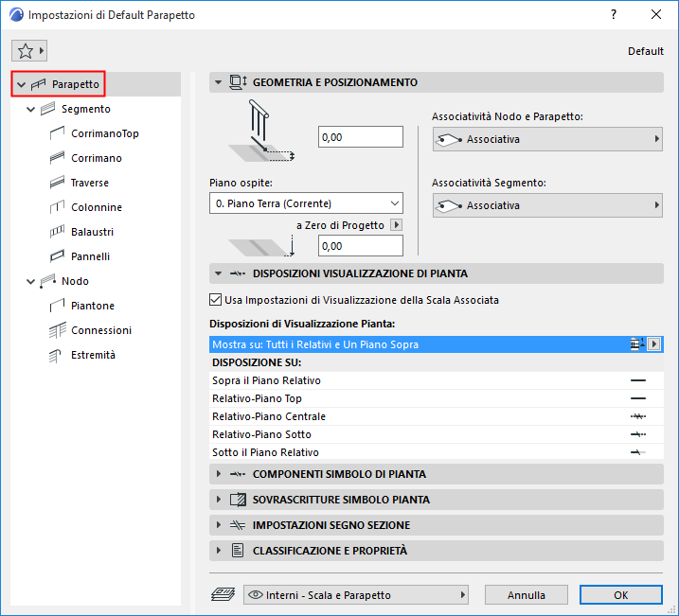Open Associatività Nodo e Parapetto dropdown
The height and width of the screenshot is (616, 679).
[x=546, y=139]
